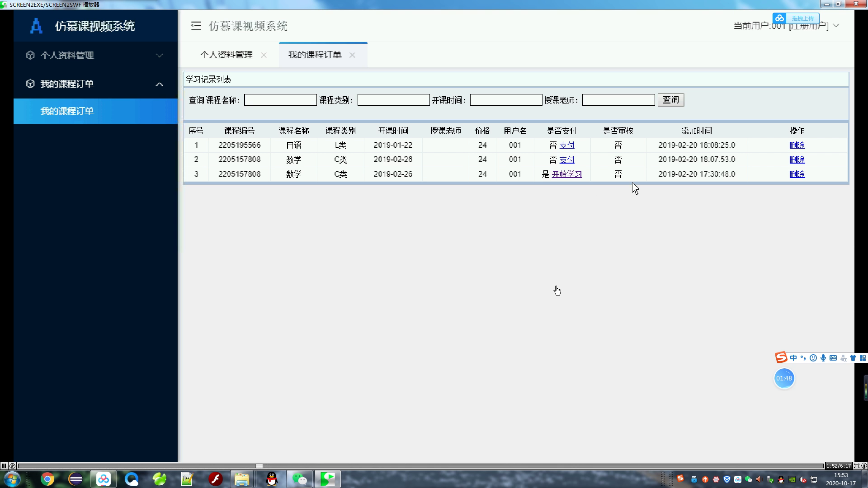Click course number 2205195566 cell
This screenshot has height=488, width=868.
coord(239,145)
